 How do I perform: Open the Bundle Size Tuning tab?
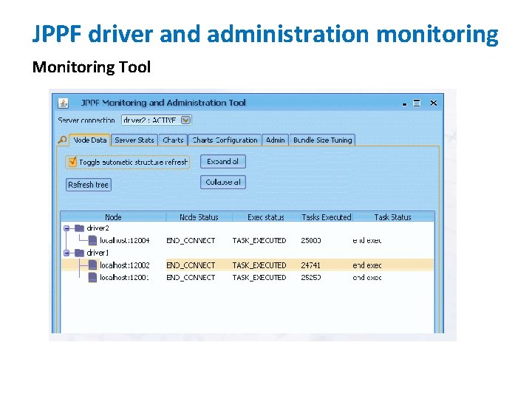tap(322, 140)
